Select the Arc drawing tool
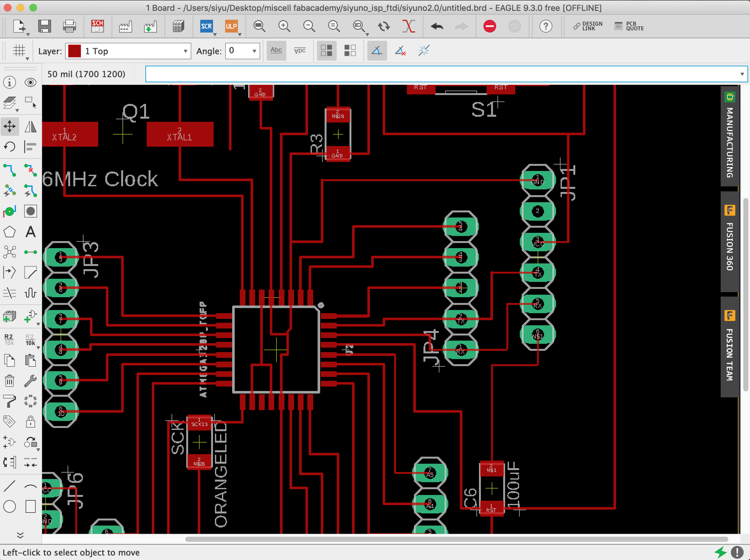Image resolution: width=750 pixels, height=560 pixels. click(x=31, y=486)
